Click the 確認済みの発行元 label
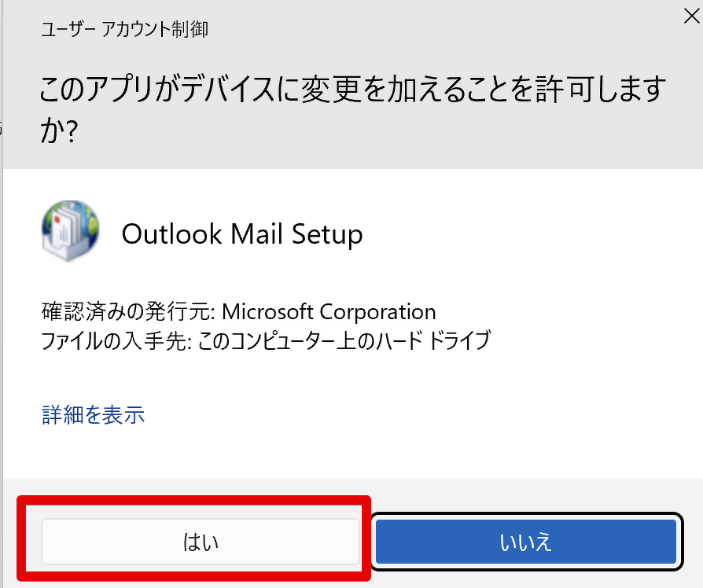 (x=127, y=311)
